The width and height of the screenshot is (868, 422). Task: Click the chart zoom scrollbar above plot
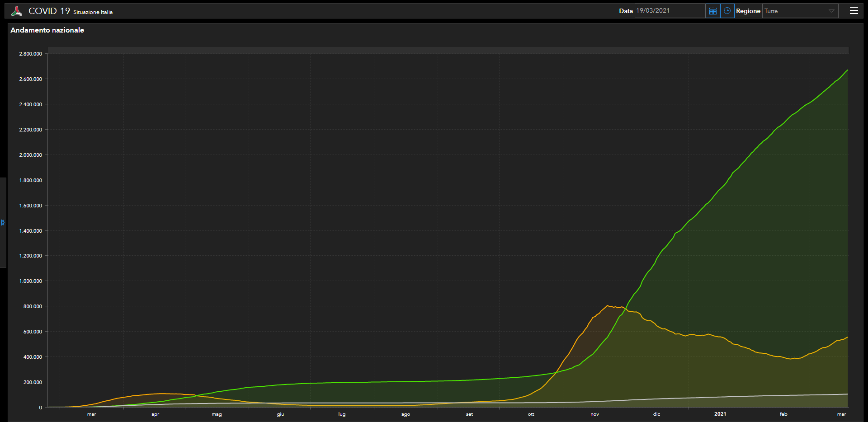point(448,51)
